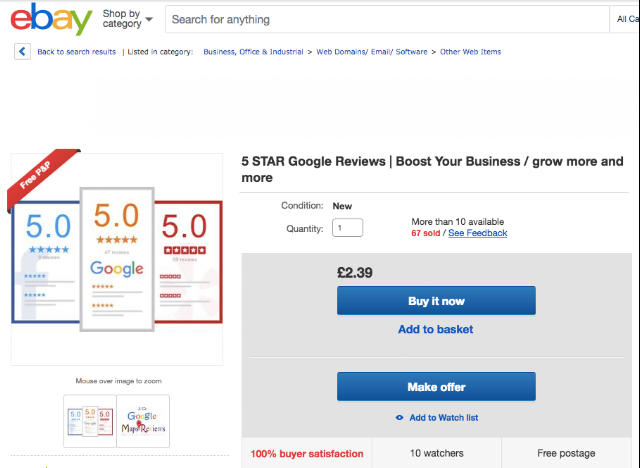Go back using the blue chevron back icon

click(x=22, y=51)
